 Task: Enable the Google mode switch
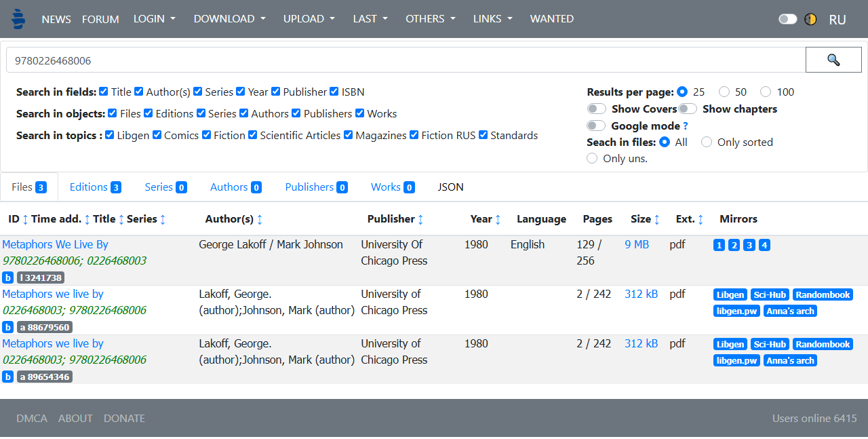click(597, 126)
